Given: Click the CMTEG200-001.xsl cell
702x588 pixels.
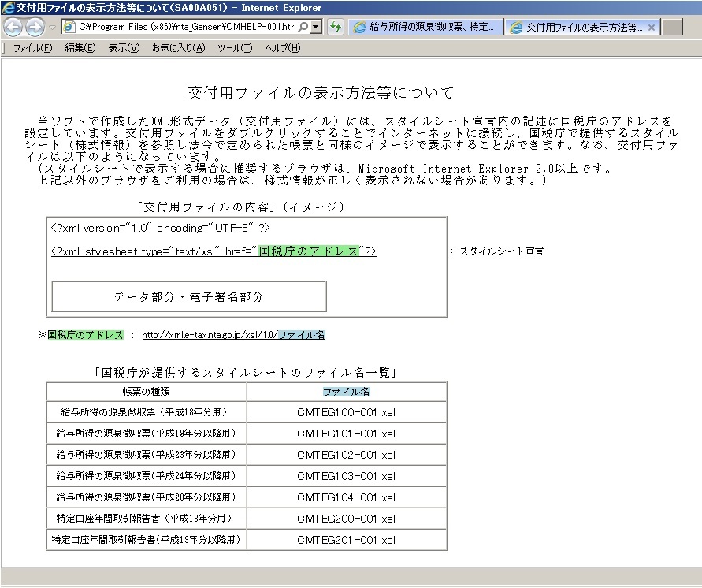Looking at the screenshot, I should click(x=346, y=519).
